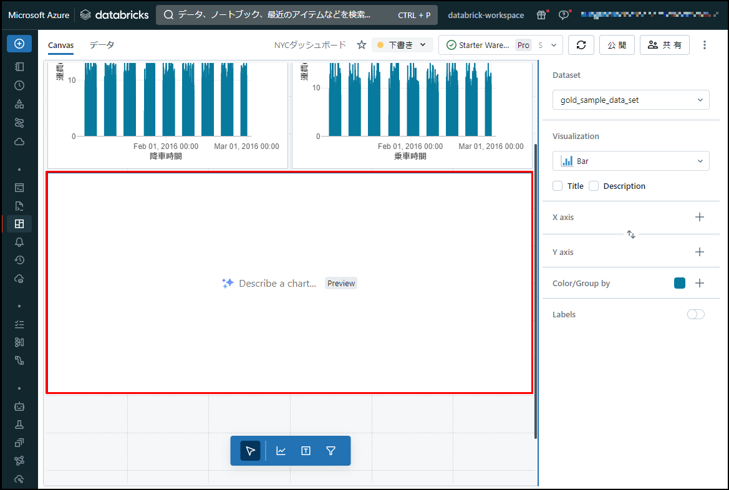Image resolution: width=729 pixels, height=490 pixels.
Task: Switch to the データ tab
Action: (x=102, y=45)
